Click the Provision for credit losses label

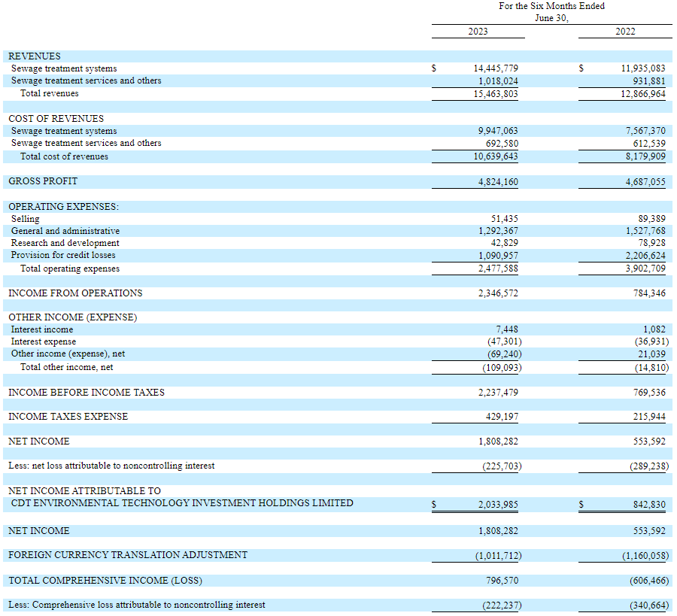[x=63, y=256]
